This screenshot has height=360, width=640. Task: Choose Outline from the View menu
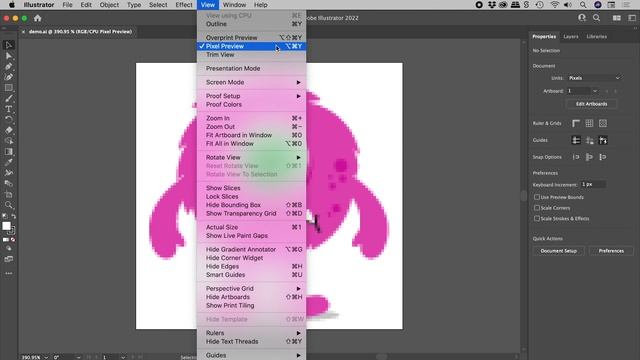click(x=251, y=24)
